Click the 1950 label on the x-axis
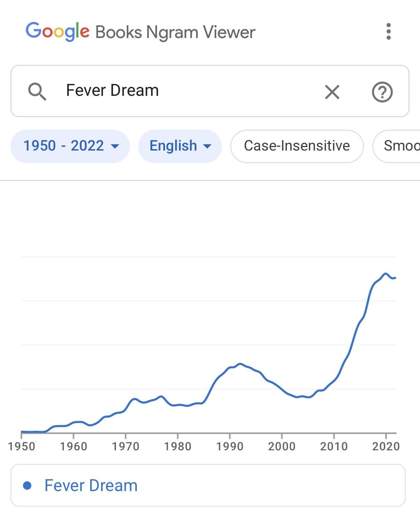 click(22, 446)
